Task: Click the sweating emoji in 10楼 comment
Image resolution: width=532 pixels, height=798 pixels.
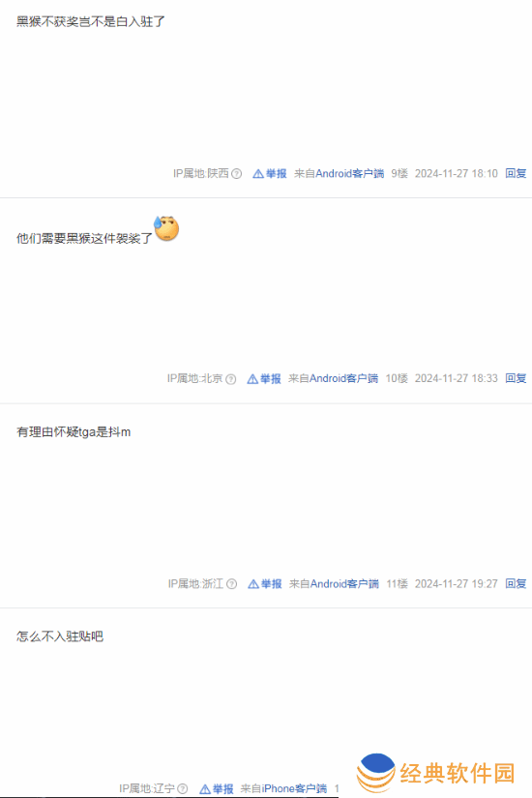Action: pos(166,228)
